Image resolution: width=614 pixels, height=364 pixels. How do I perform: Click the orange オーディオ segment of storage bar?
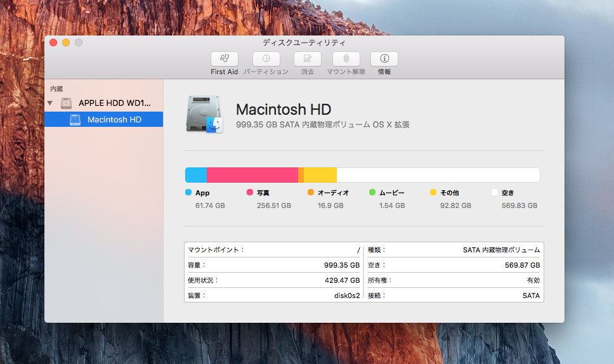point(301,175)
